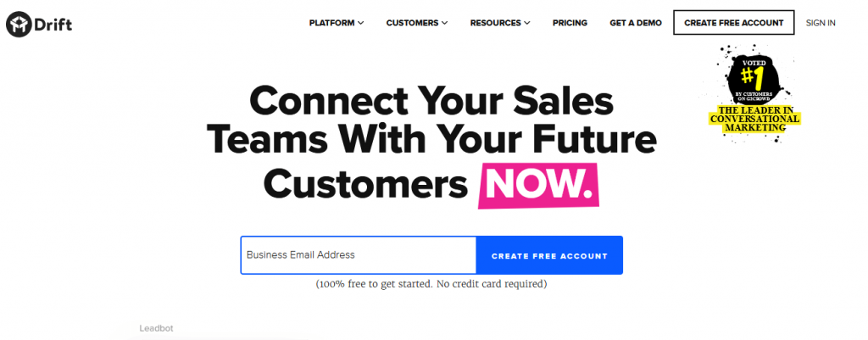Click the yellow Leader in Conversational Marketing banner
The width and height of the screenshot is (868, 340).
coord(754,119)
